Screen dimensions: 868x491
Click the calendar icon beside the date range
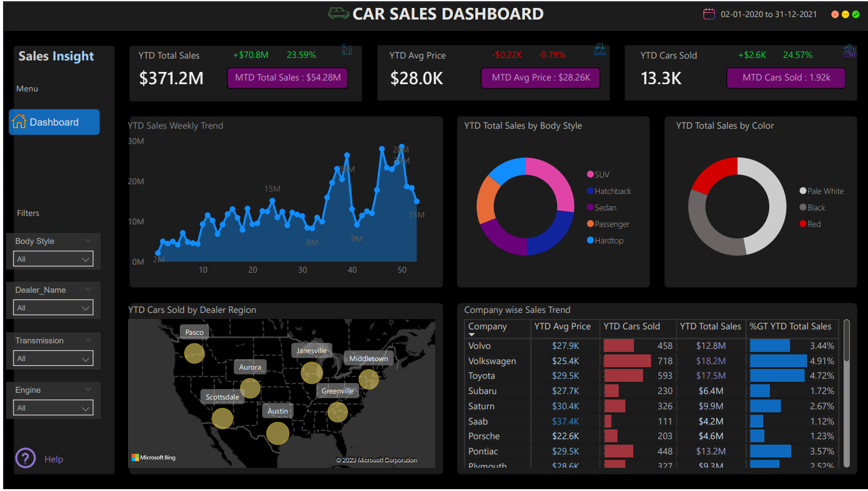pos(708,13)
